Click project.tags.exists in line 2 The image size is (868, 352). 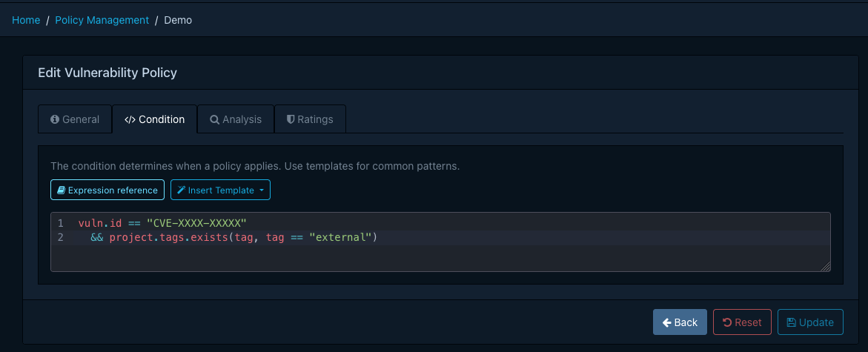pyautogui.click(x=167, y=237)
